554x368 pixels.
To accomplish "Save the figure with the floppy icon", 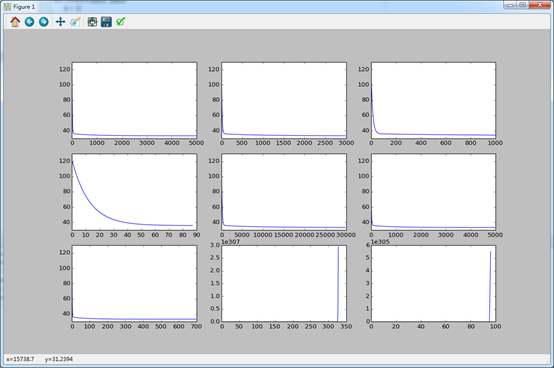I will pos(106,22).
